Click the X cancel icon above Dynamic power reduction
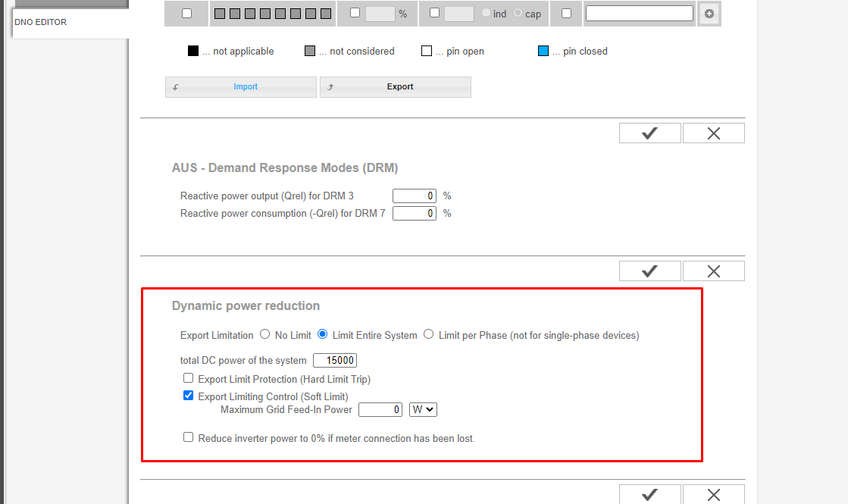 coord(713,271)
